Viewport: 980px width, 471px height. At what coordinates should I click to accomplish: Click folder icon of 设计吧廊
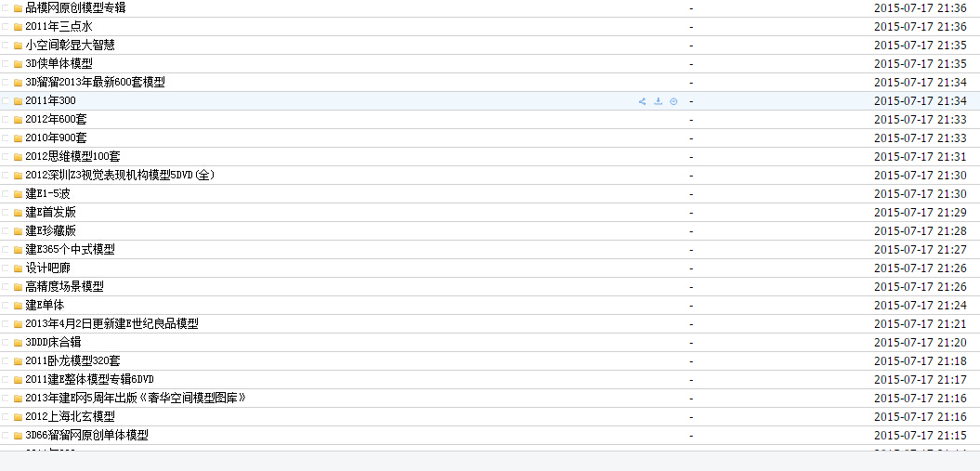(19, 268)
